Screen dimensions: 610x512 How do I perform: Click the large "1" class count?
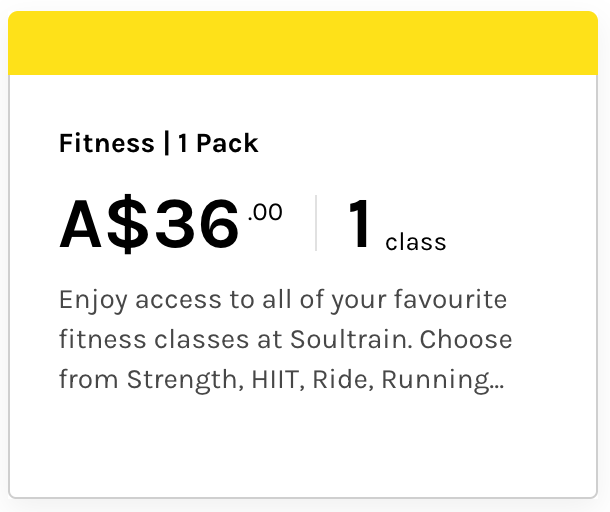pyautogui.click(x=360, y=224)
